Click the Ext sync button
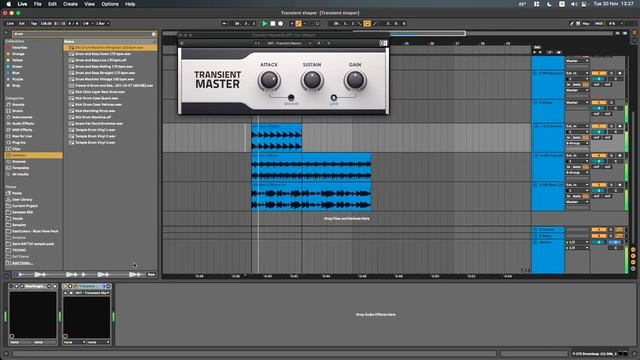 (22, 24)
